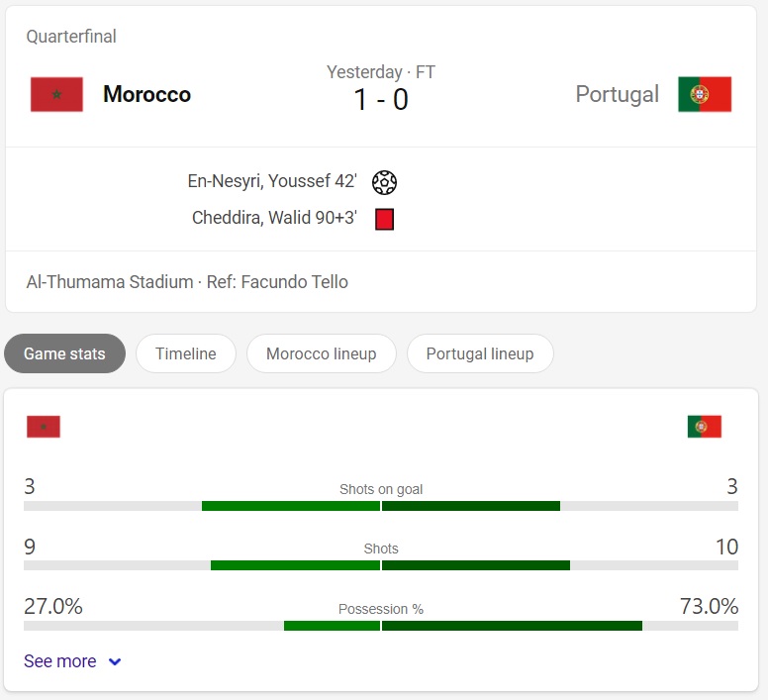Viewport: 769px width, 700px height.
Task: Select the Game stats tab
Action: pos(64,353)
